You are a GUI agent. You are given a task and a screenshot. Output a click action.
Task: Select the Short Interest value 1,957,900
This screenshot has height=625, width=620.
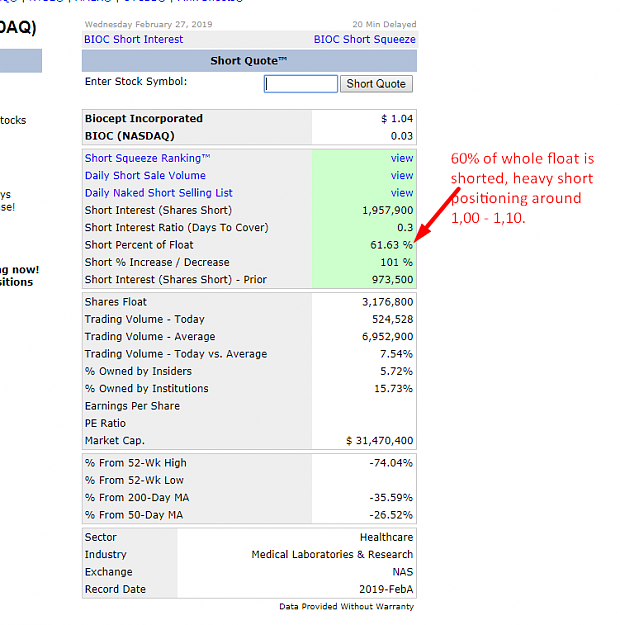tap(388, 210)
